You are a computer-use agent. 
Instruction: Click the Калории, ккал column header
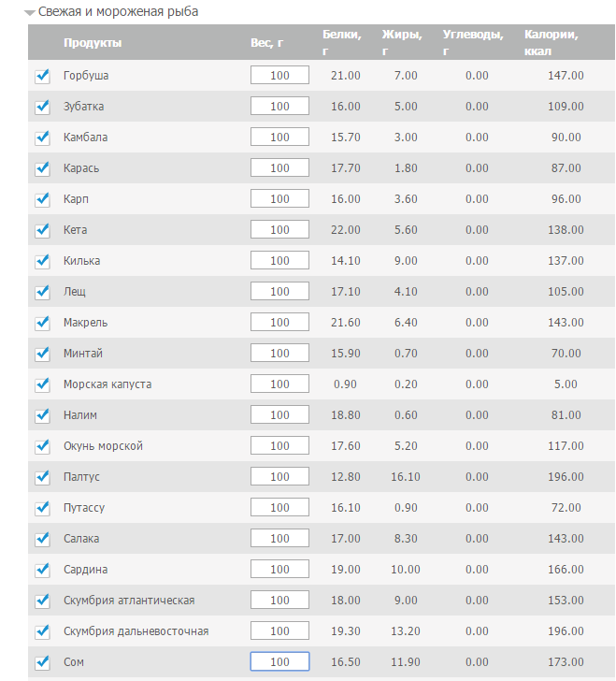[x=551, y=43]
